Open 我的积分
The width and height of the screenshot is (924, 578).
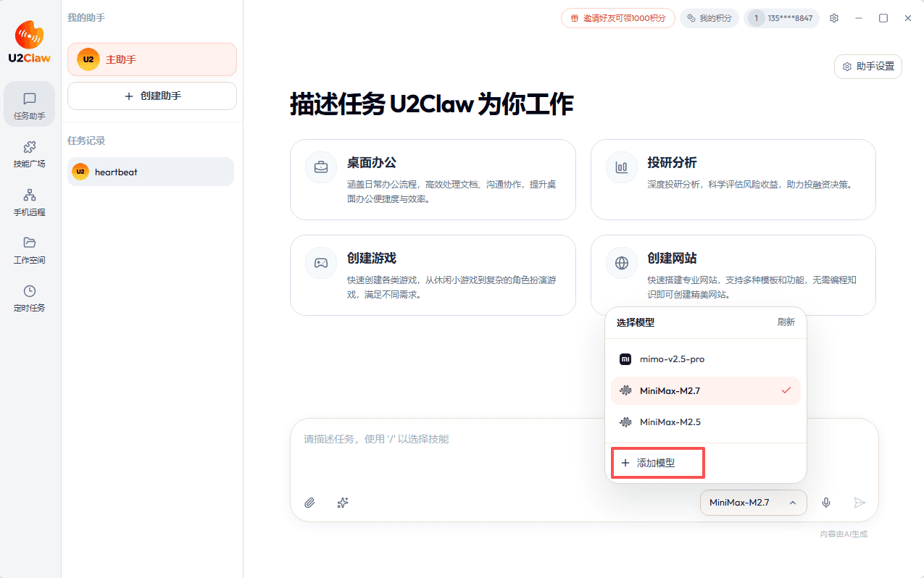[x=709, y=18]
